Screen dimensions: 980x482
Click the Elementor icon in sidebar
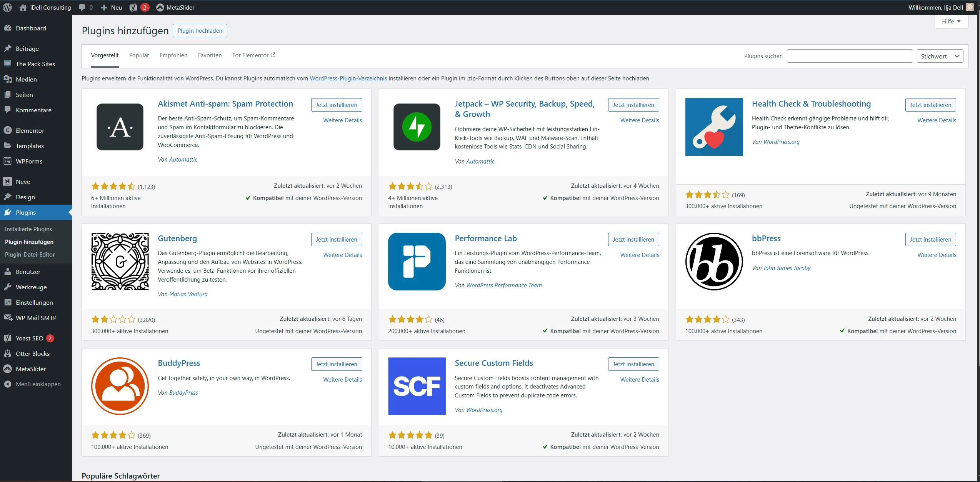[8, 130]
